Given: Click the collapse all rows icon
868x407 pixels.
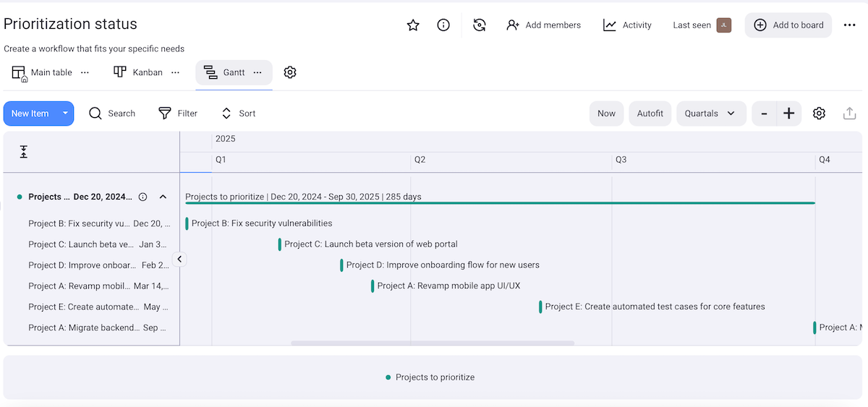Looking at the screenshot, I should tap(24, 152).
